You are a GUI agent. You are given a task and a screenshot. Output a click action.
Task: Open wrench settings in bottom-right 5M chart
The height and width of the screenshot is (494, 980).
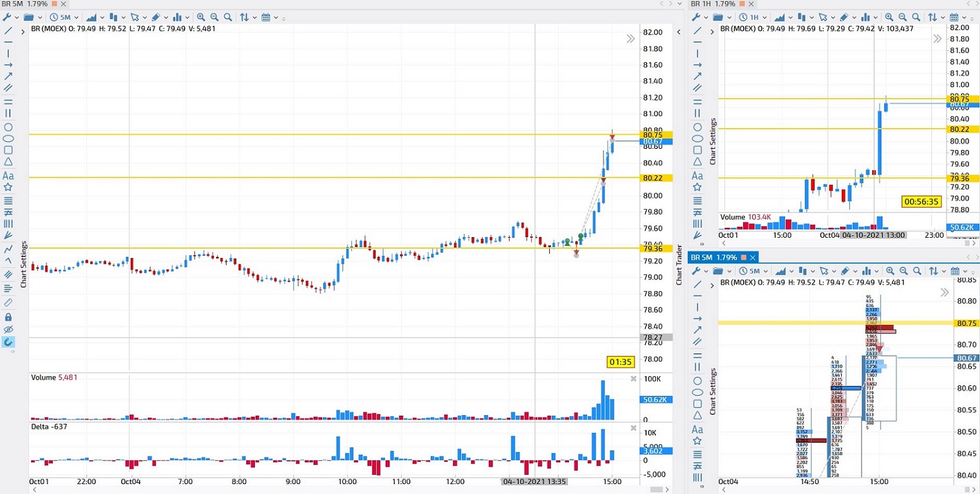pos(697,271)
